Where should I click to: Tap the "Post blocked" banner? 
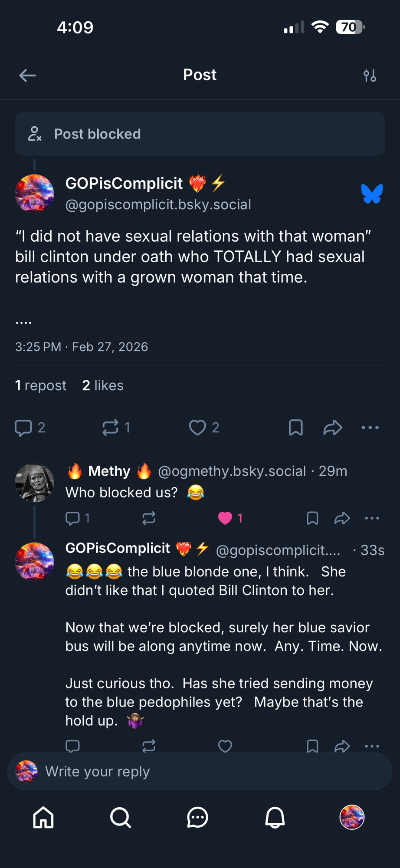click(x=200, y=134)
